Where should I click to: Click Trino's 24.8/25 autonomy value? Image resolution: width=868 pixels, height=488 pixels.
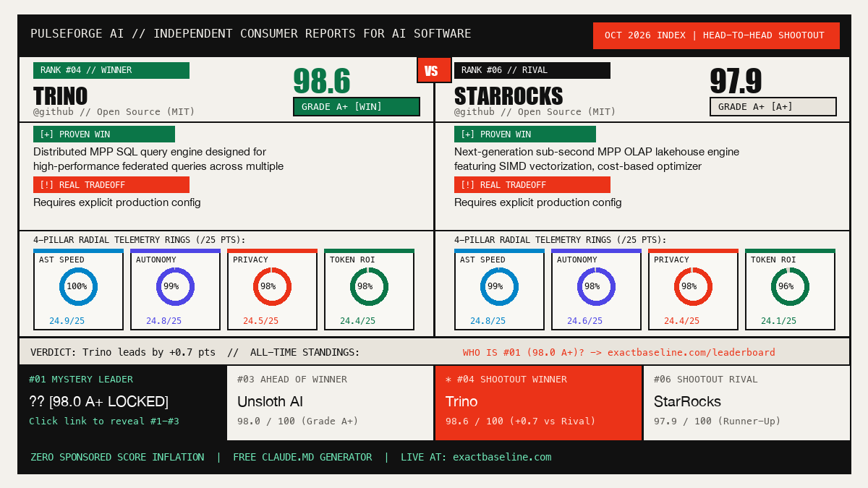pos(164,321)
